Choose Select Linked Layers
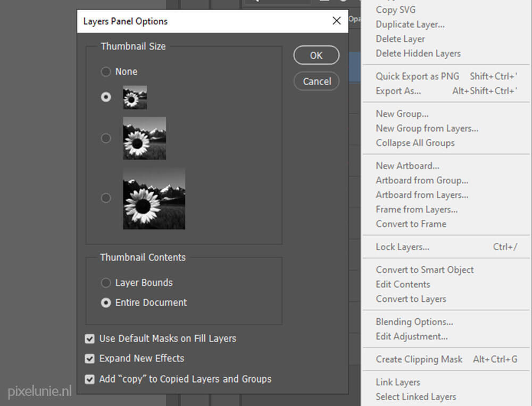The image size is (532, 406). [x=416, y=397]
